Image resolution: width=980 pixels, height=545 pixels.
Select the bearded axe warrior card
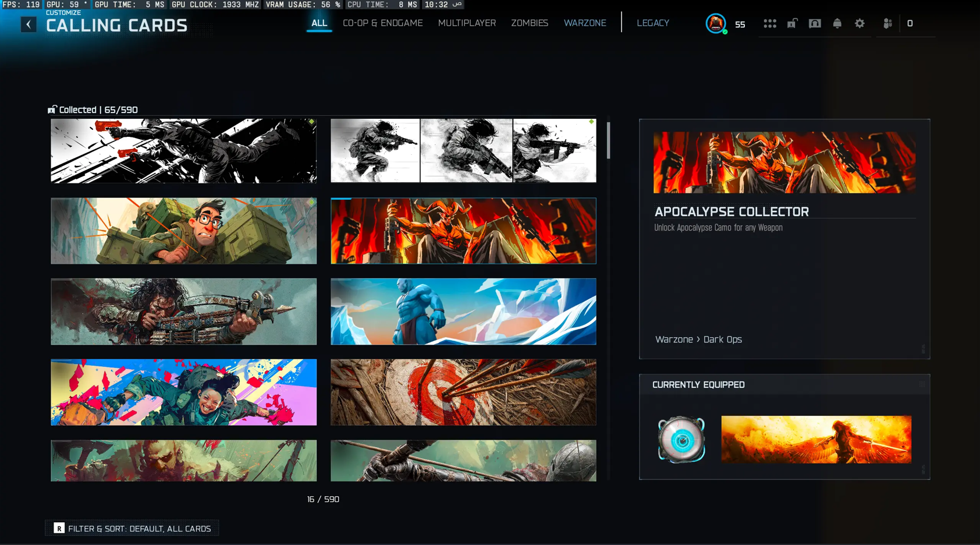184,461
